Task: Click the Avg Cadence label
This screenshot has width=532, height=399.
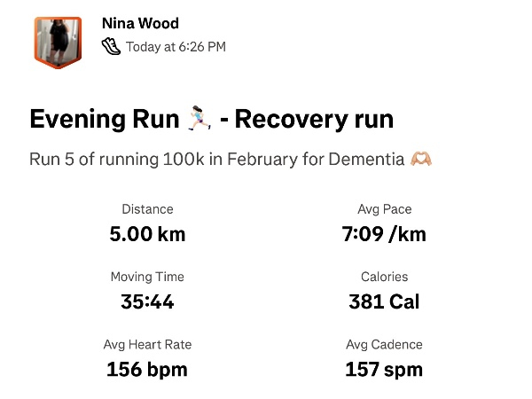Action: [384, 345]
